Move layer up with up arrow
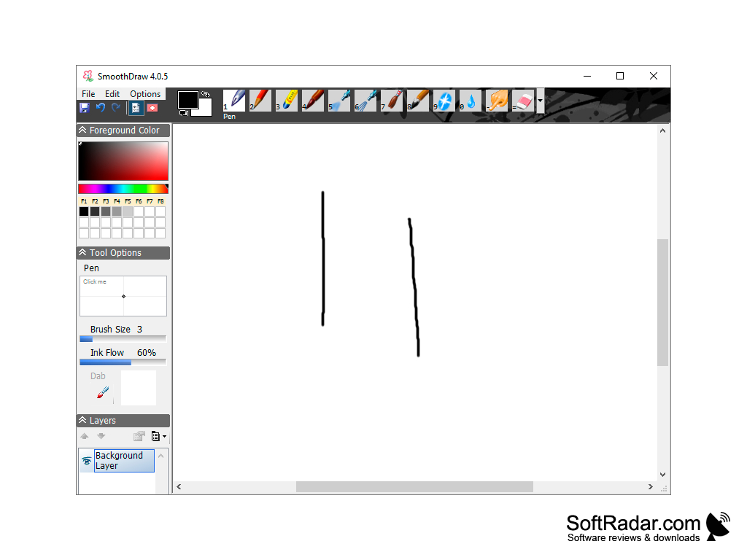 tap(85, 436)
